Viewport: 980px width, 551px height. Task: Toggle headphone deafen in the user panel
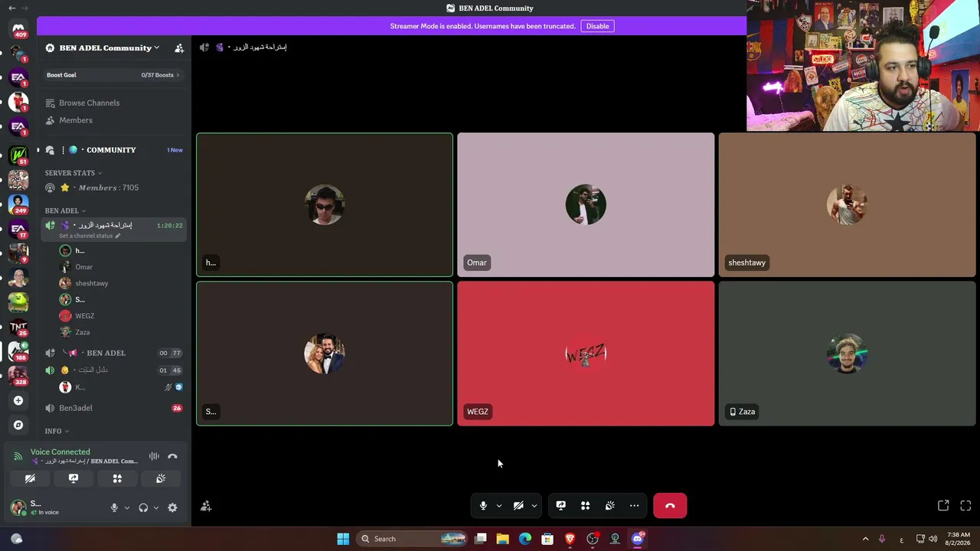(143, 507)
